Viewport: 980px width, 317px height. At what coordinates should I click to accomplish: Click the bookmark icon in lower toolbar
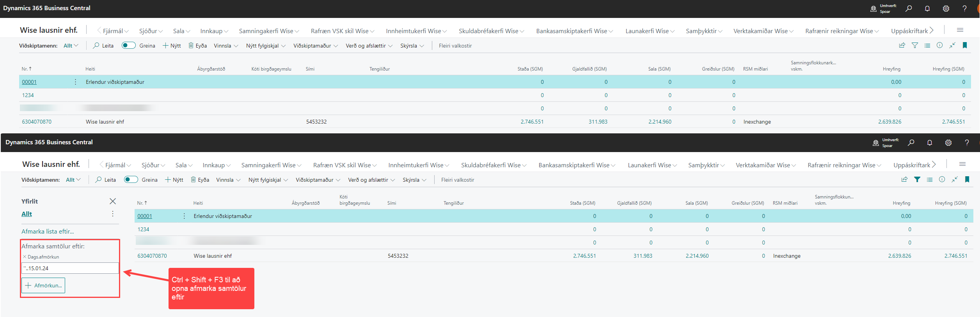[x=967, y=179]
